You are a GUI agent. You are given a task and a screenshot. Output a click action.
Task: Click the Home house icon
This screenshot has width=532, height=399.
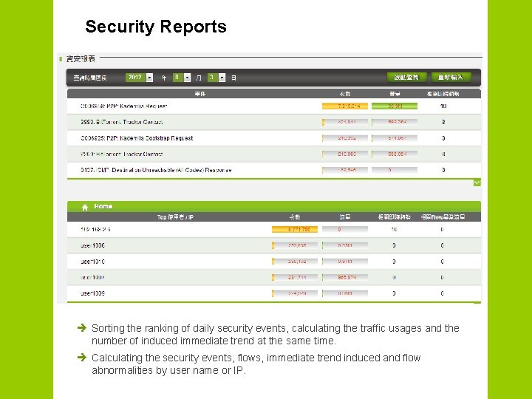coord(85,207)
